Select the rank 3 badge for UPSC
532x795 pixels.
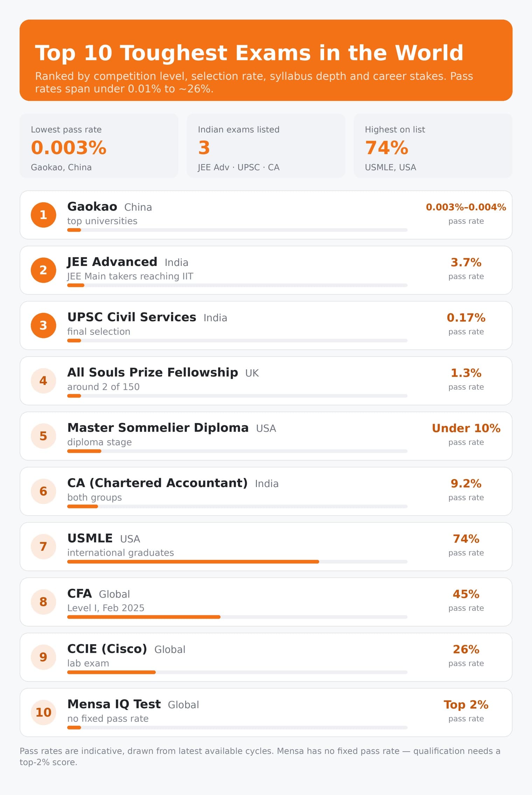43,325
